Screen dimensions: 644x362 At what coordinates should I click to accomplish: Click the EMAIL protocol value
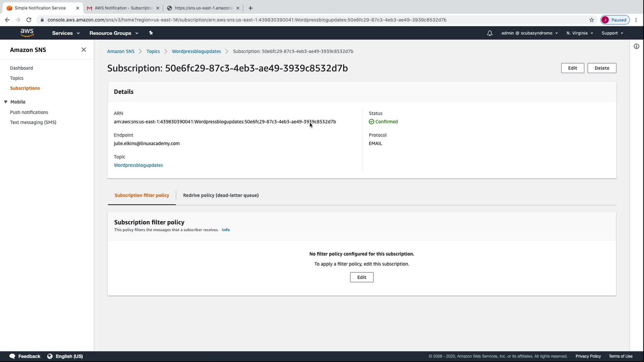[x=375, y=143]
